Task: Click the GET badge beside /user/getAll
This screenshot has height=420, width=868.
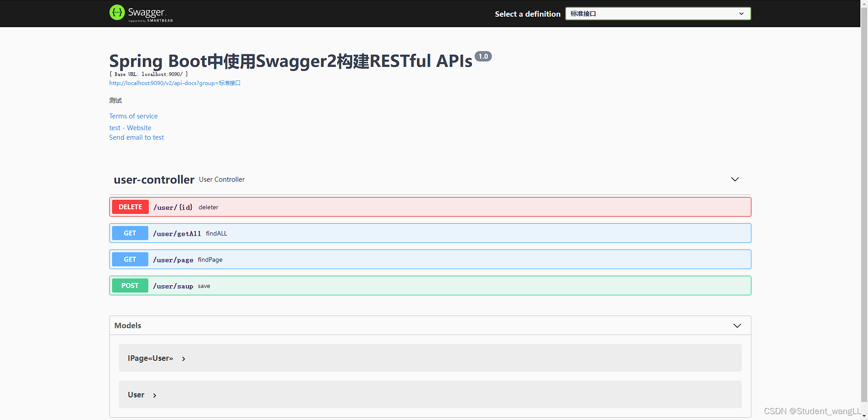Action: (x=130, y=233)
